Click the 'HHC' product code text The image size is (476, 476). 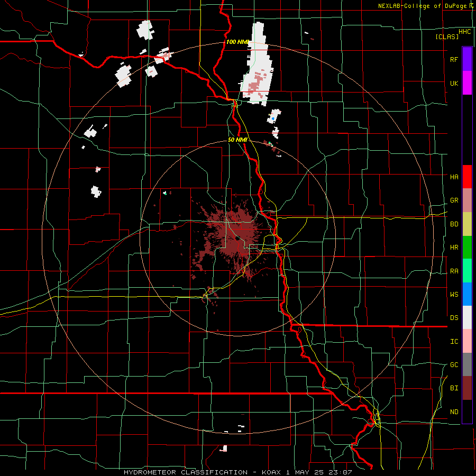(465, 32)
